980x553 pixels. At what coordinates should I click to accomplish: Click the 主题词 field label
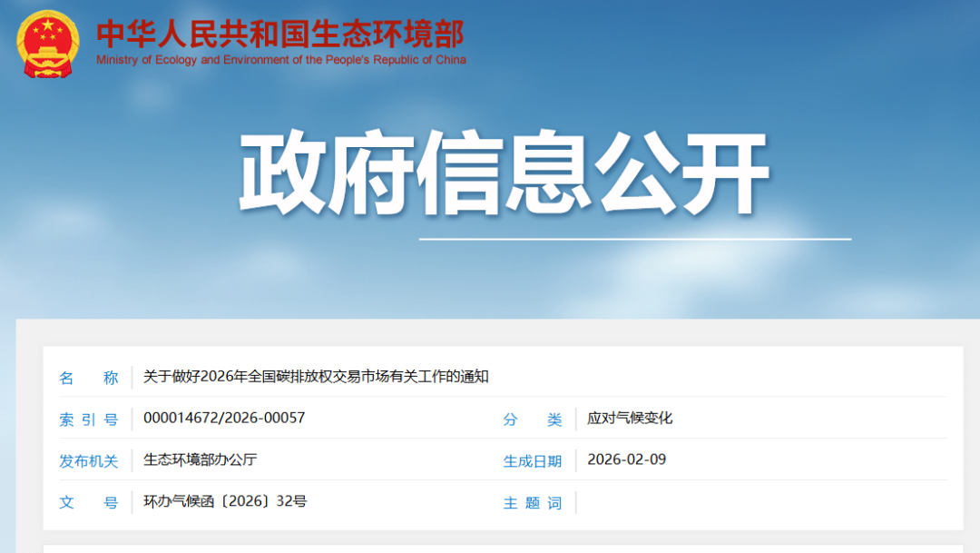tap(531, 501)
